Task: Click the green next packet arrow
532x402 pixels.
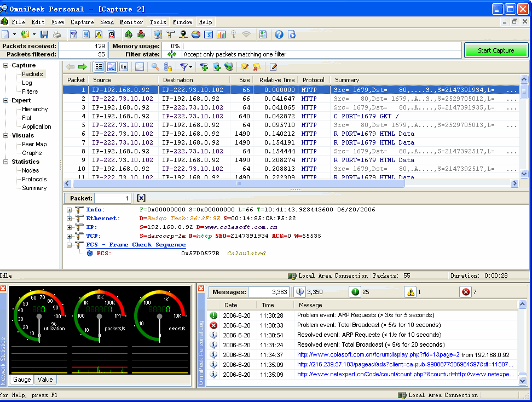Action: 82,67
